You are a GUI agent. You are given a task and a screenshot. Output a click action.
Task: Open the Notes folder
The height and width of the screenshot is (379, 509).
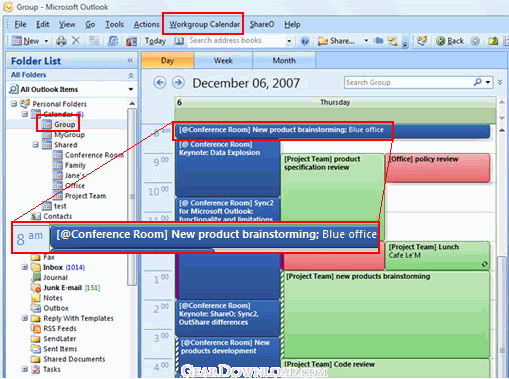(x=47, y=298)
